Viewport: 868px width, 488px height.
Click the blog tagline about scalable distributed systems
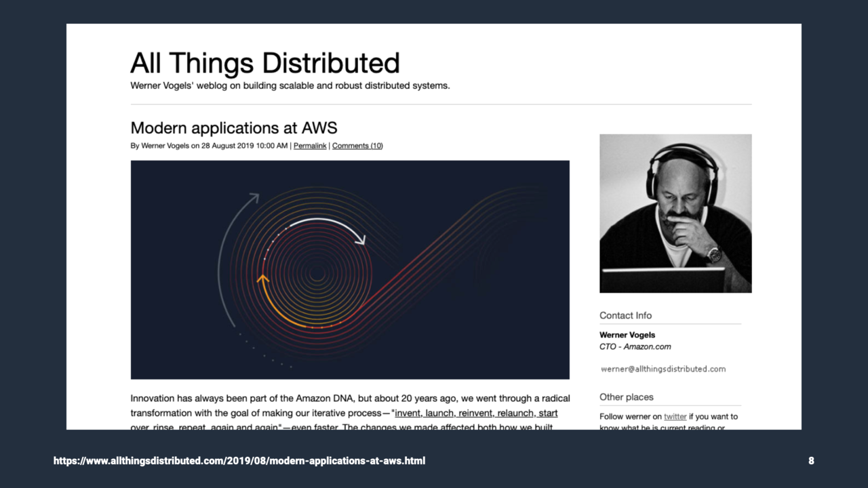(x=290, y=86)
